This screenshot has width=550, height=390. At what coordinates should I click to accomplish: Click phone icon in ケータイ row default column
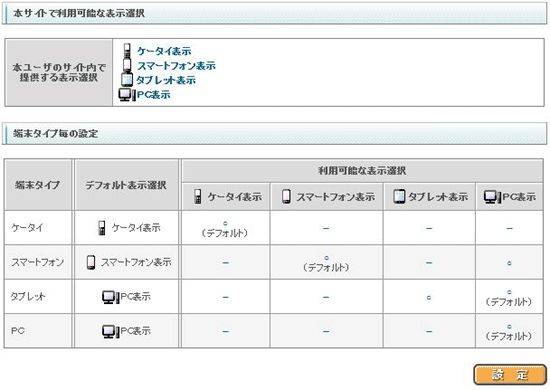pos(102,228)
